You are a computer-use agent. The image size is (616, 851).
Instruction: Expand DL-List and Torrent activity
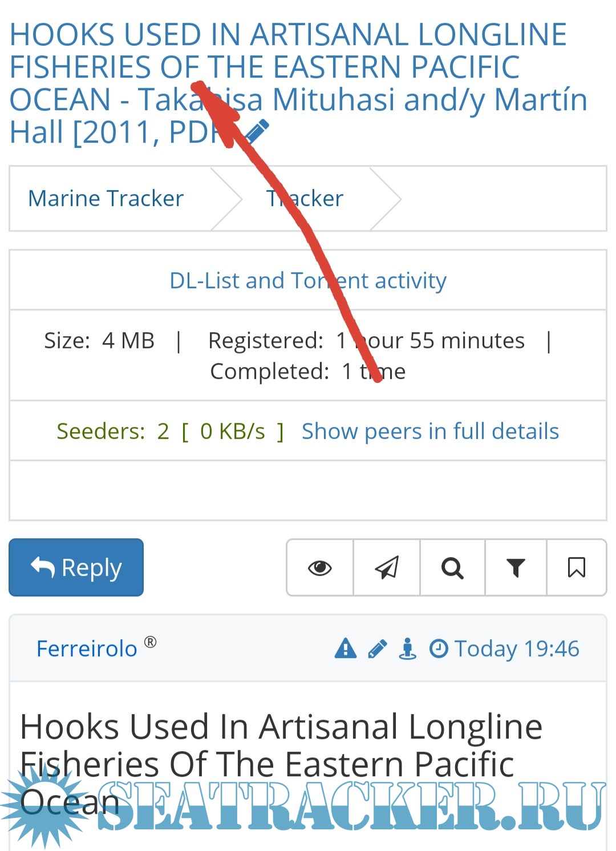point(308,281)
